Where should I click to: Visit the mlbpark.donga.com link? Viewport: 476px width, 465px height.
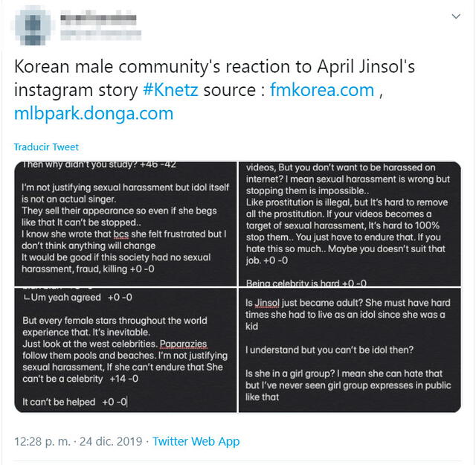point(93,114)
